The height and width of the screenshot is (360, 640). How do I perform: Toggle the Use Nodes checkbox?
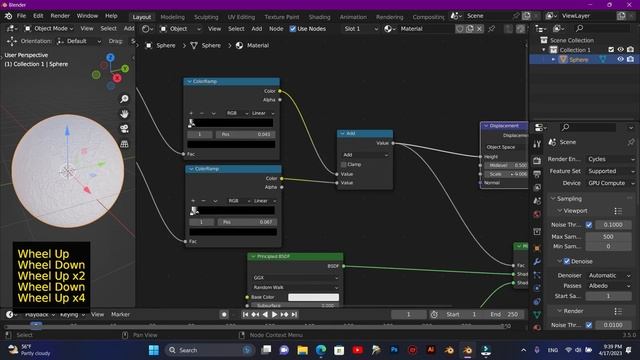pyautogui.click(x=293, y=29)
